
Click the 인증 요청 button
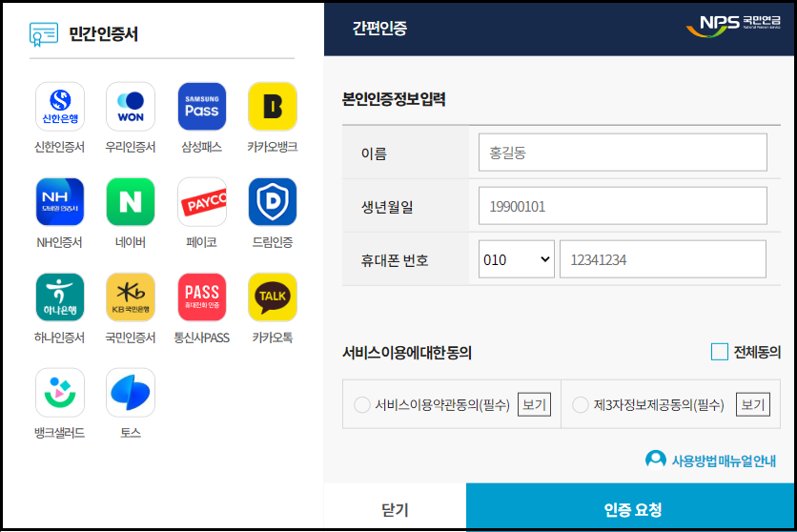click(x=630, y=508)
